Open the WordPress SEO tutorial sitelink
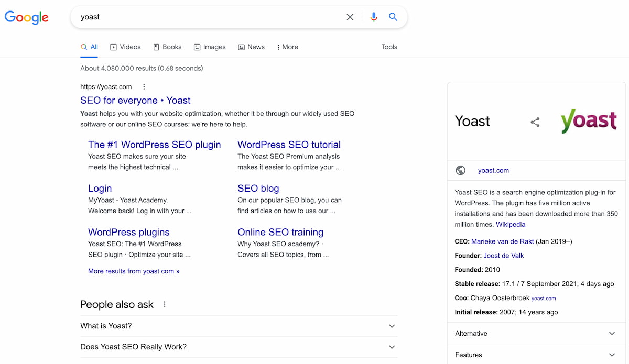 289,145
